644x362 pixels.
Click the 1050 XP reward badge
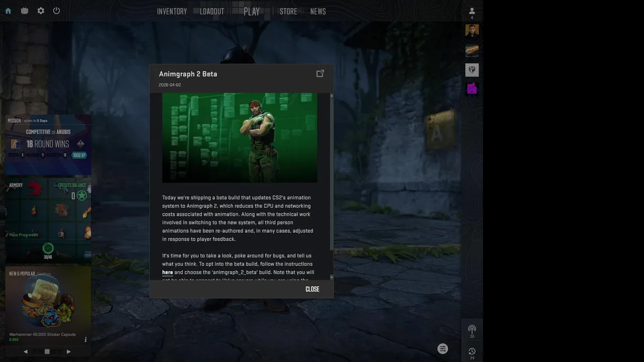(x=79, y=155)
